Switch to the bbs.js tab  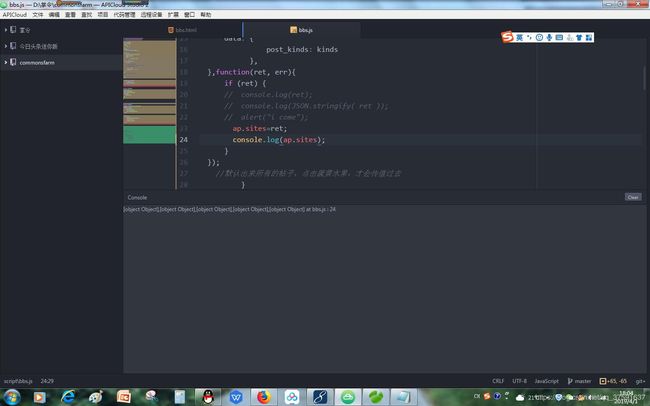pos(301,30)
